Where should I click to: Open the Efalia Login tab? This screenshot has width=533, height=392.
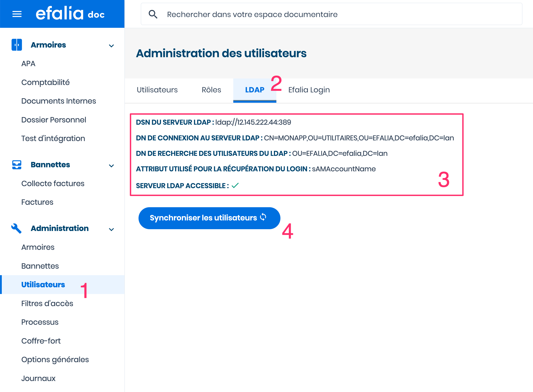(x=309, y=90)
